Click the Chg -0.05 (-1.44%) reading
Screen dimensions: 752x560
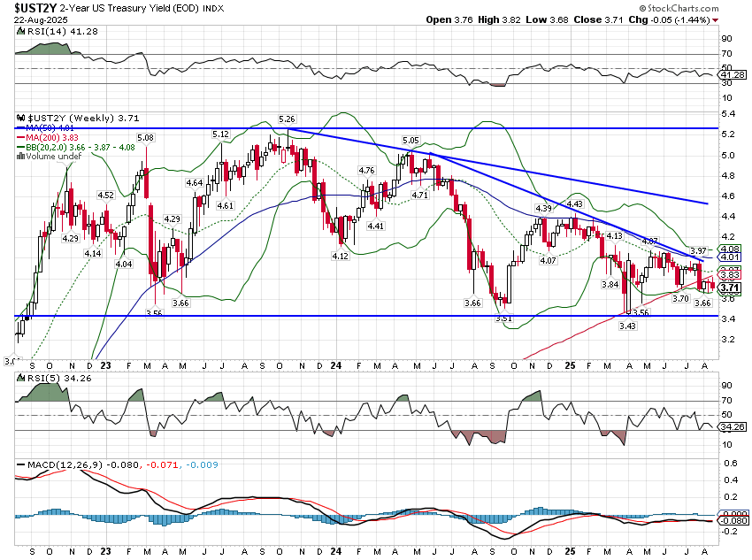[x=669, y=19]
